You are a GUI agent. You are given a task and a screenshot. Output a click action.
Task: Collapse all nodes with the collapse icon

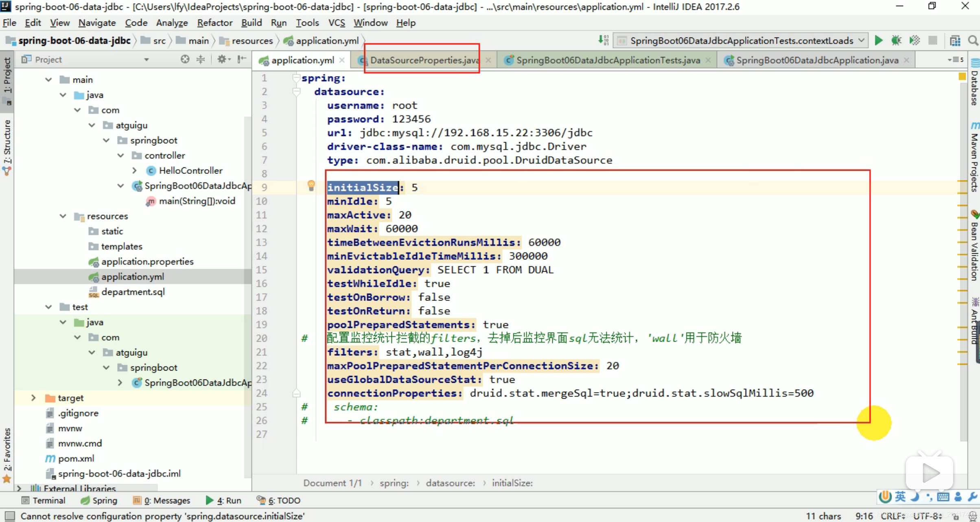(x=201, y=59)
